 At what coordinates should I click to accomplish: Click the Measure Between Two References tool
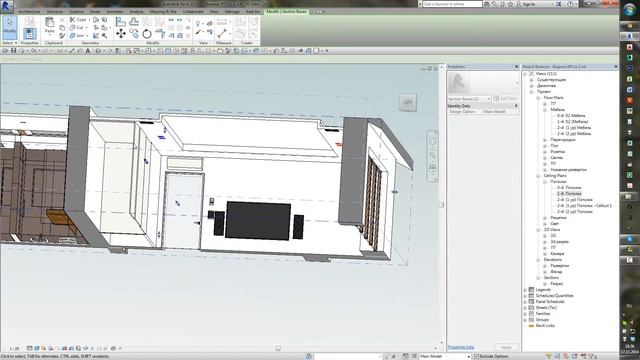click(x=222, y=33)
